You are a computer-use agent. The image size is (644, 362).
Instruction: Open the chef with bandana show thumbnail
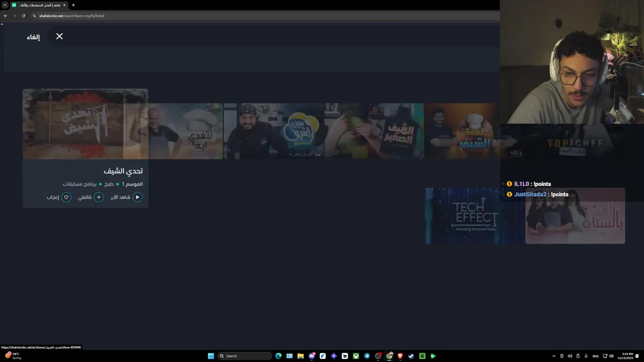coord(274,131)
